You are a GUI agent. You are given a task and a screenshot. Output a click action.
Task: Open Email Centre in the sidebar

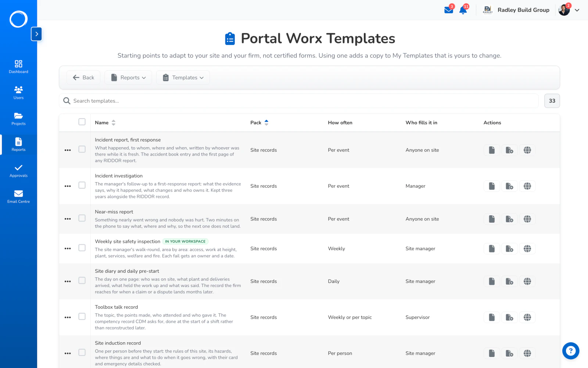click(x=18, y=197)
